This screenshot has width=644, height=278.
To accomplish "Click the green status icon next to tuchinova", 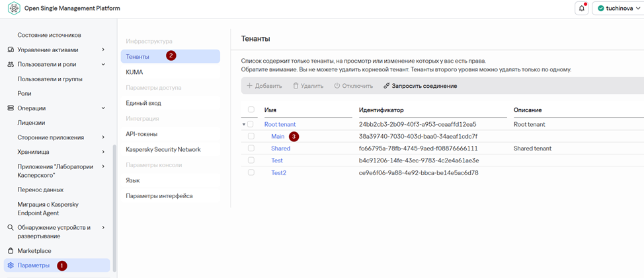I will coord(601,8).
